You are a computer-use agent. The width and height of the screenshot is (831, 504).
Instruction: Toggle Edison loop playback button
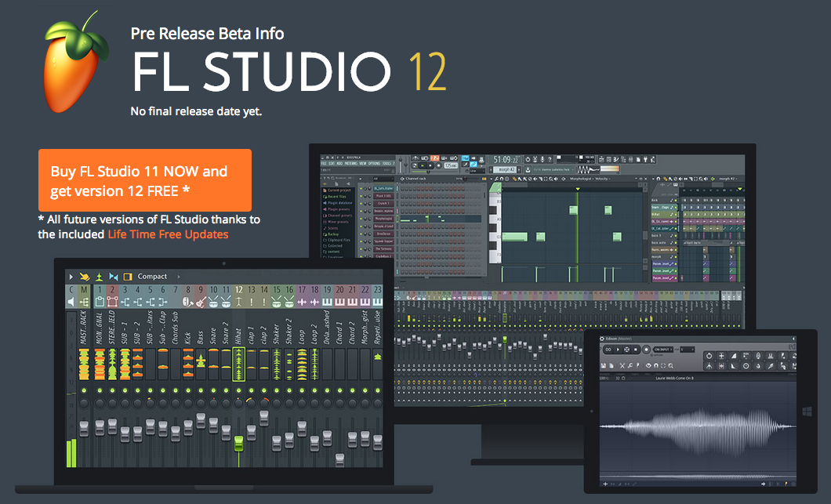point(608,350)
